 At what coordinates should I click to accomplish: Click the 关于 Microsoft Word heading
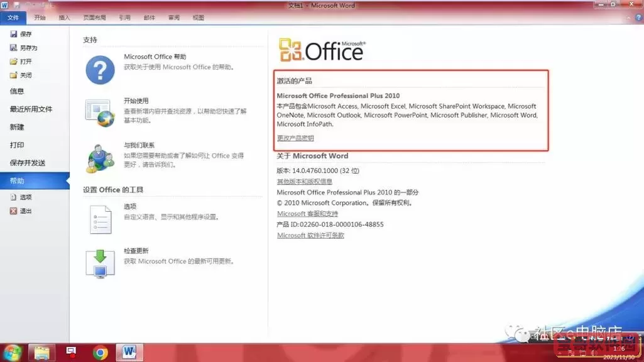[312, 156]
